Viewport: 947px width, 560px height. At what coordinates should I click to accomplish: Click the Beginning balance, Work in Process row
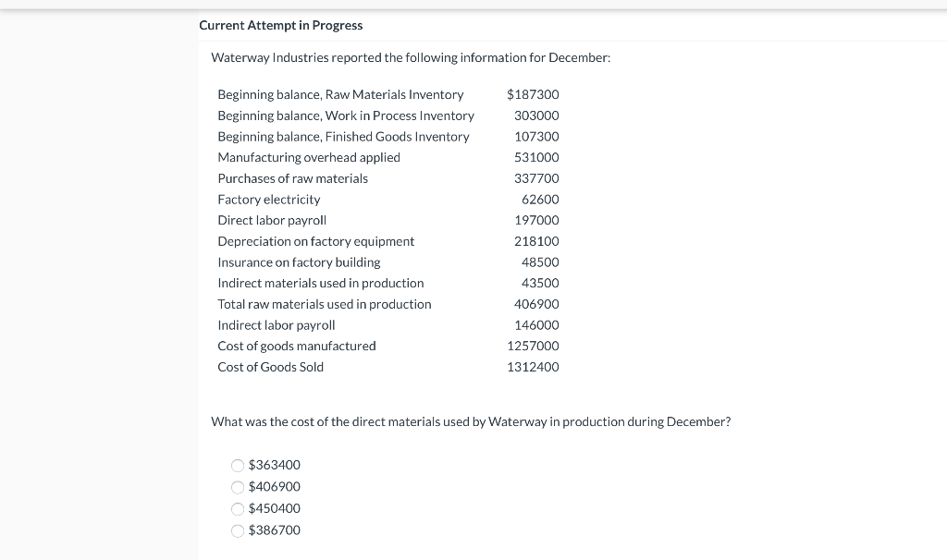tap(346, 115)
